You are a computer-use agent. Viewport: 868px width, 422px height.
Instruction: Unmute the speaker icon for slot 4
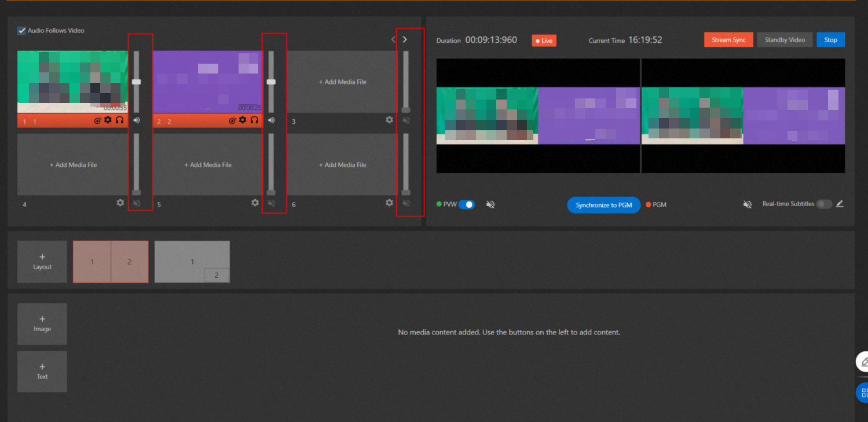click(x=137, y=203)
